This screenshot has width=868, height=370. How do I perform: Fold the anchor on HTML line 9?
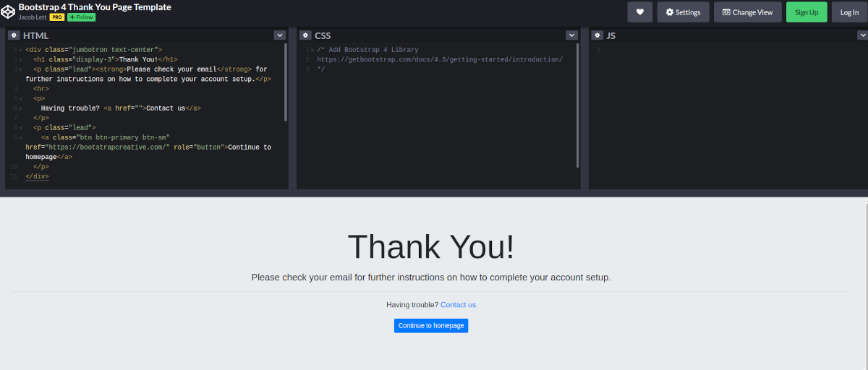[x=21, y=137]
